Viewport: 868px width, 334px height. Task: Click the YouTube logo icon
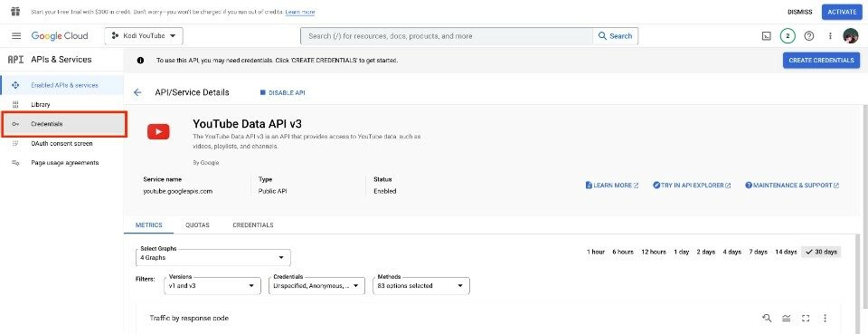coord(158,131)
